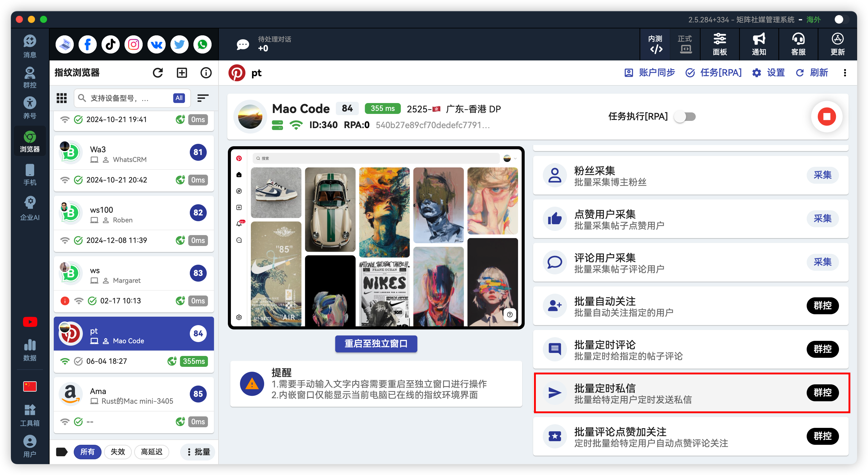Open the more options vertical dots menu
Viewport: 868px width, 475px height.
click(x=845, y=73)
